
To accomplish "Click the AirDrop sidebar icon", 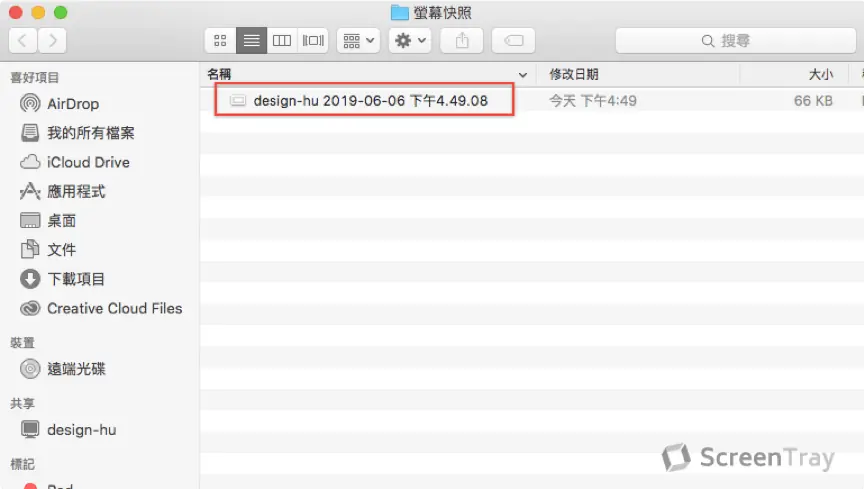I will click(30, 103).
